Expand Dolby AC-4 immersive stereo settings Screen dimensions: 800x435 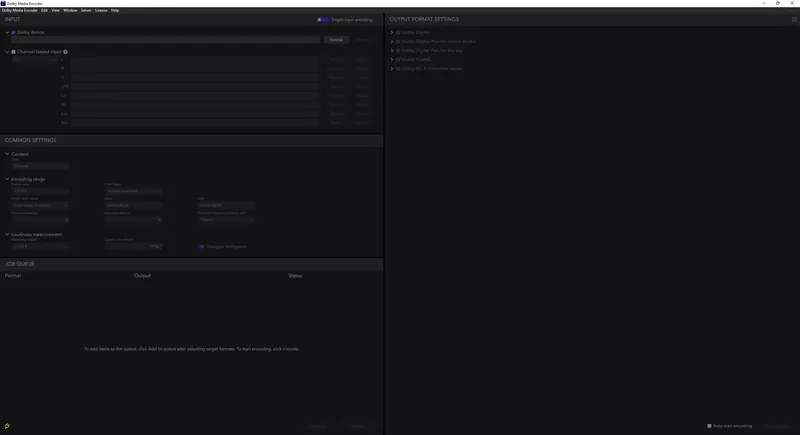coord(392,68)
